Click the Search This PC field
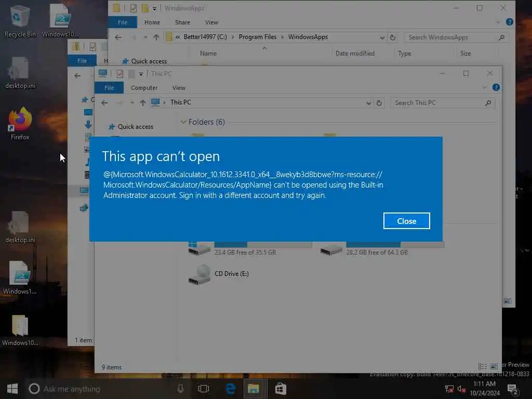Screen dimensions: 532x399 pos(443,103)
